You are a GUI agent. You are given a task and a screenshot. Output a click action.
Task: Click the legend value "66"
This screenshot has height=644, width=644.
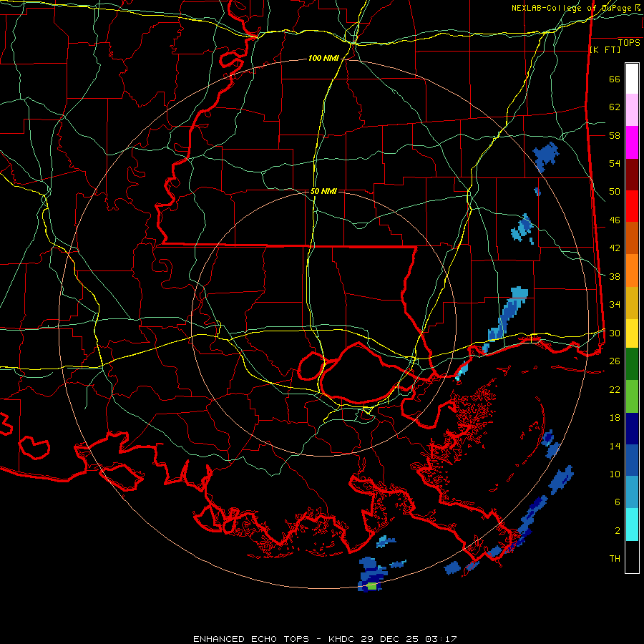615,79
